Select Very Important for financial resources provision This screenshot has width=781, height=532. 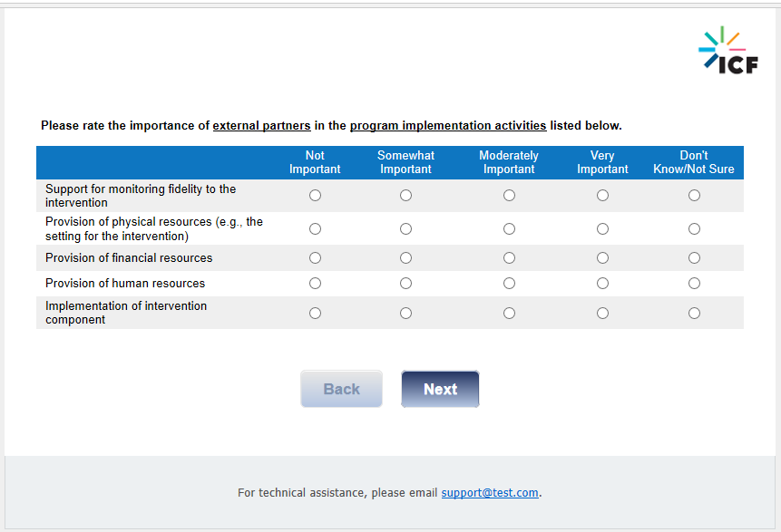coord(602,258)
